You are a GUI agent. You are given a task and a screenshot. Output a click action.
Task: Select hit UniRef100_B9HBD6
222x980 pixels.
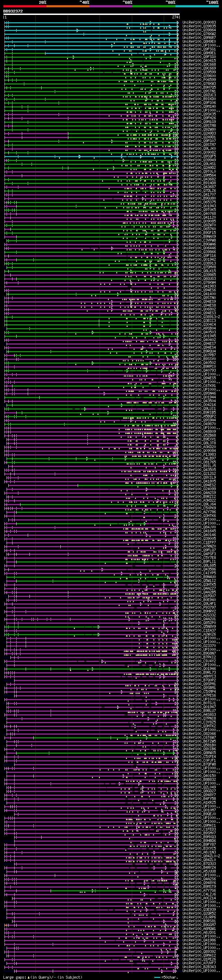199,840
